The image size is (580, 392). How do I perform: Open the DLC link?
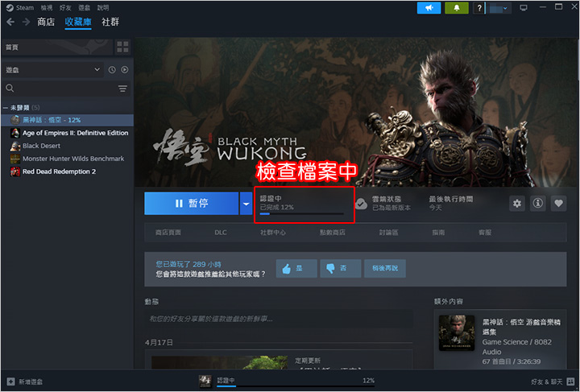pos(221,233)
